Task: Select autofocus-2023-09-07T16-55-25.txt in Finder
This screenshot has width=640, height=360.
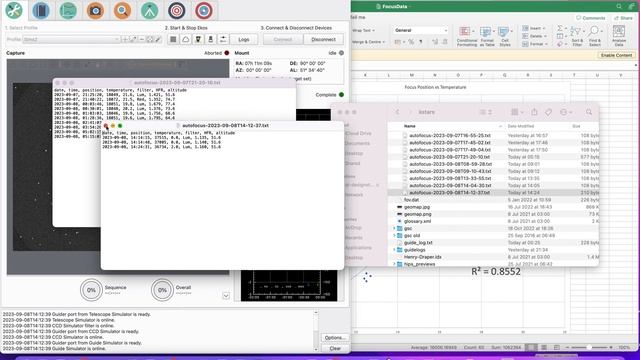Action: [x=450, y=136]
